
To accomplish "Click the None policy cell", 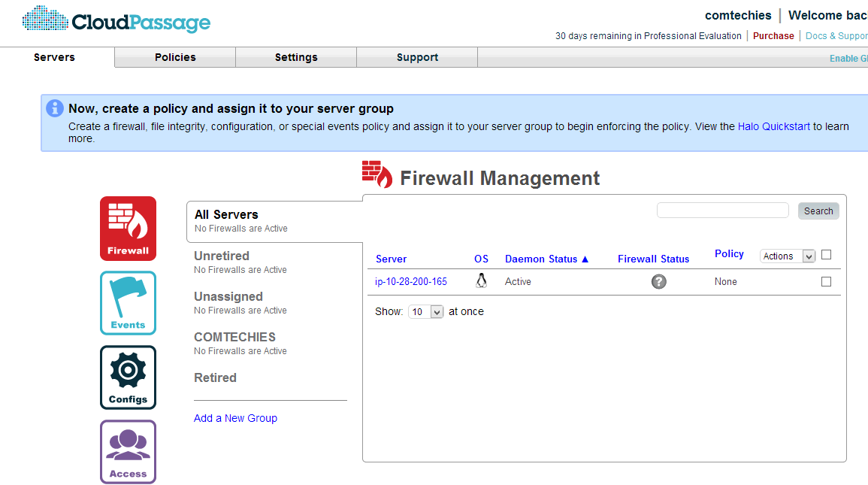I will click(725, 281).
